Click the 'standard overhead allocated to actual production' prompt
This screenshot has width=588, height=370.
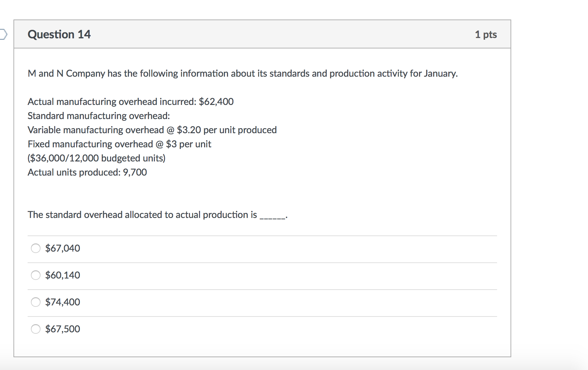tap(158, 215)
